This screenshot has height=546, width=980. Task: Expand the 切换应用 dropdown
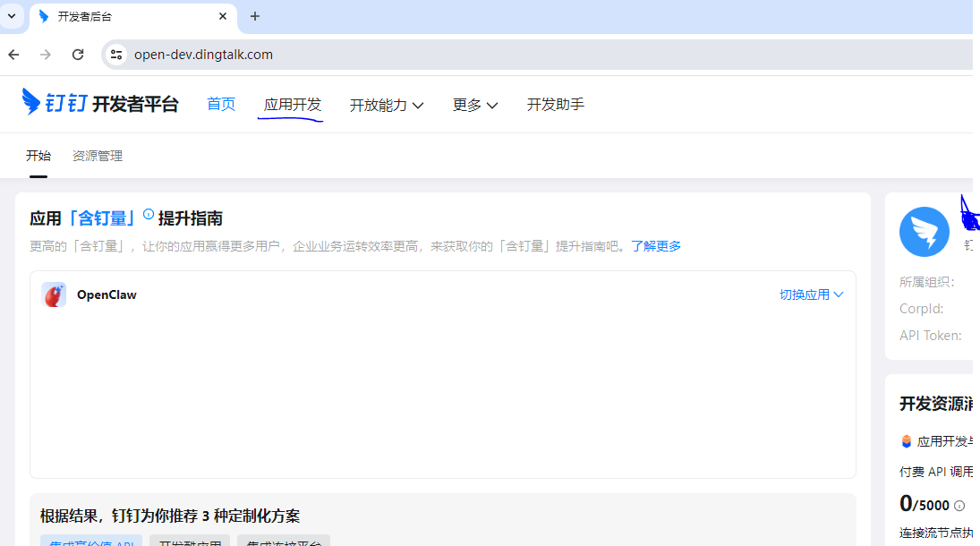pos(810,294)
